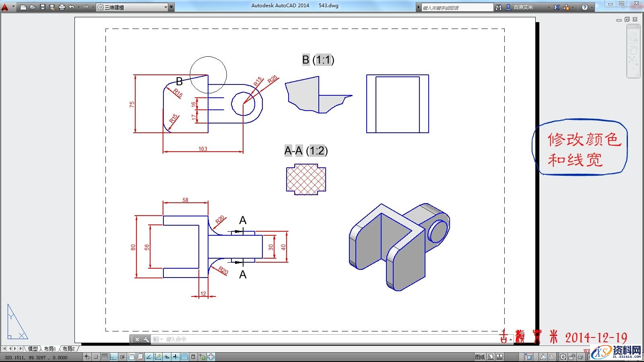This screenshot has width=644, height=362.
Task: Open an existing drawing
Action: (x=34, y=7)
